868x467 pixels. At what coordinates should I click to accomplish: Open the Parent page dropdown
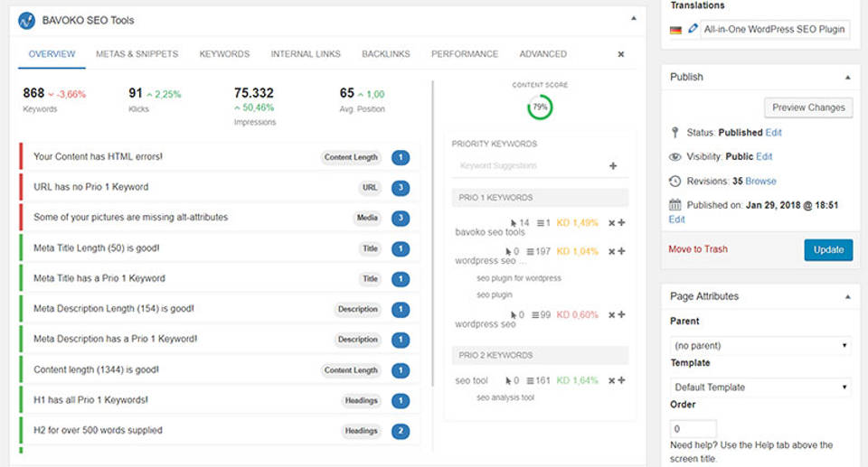coord(761,345)
